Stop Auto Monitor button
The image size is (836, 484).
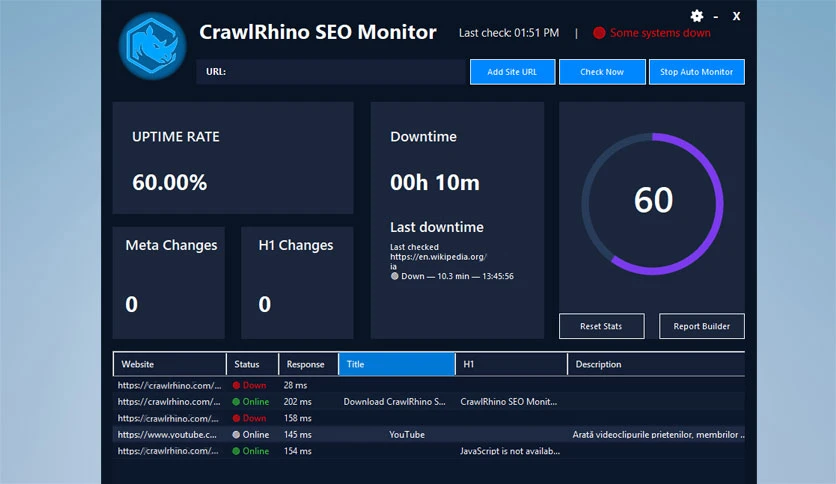tap(696, 72)
